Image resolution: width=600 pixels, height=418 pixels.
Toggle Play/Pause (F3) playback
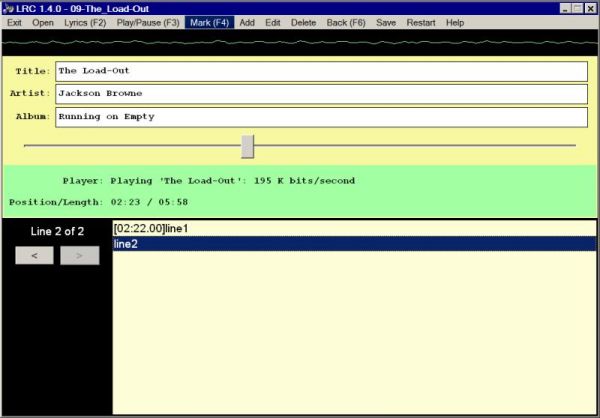[148, 23]
